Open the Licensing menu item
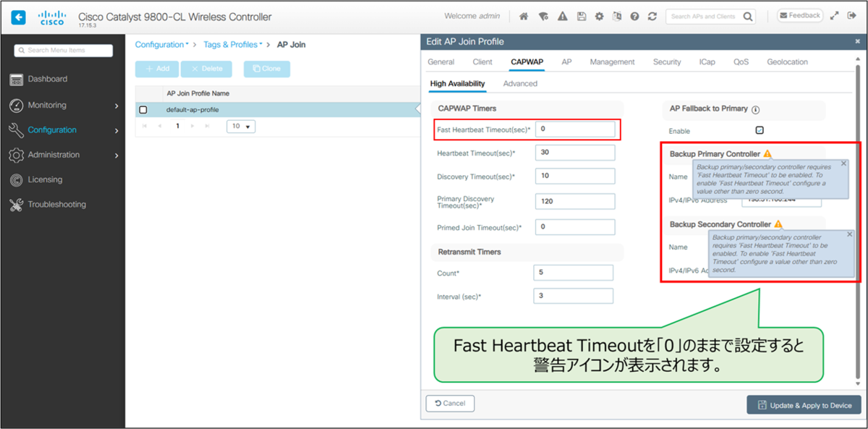The height and width of the screenshot is (429, 868). coord(45,179)
